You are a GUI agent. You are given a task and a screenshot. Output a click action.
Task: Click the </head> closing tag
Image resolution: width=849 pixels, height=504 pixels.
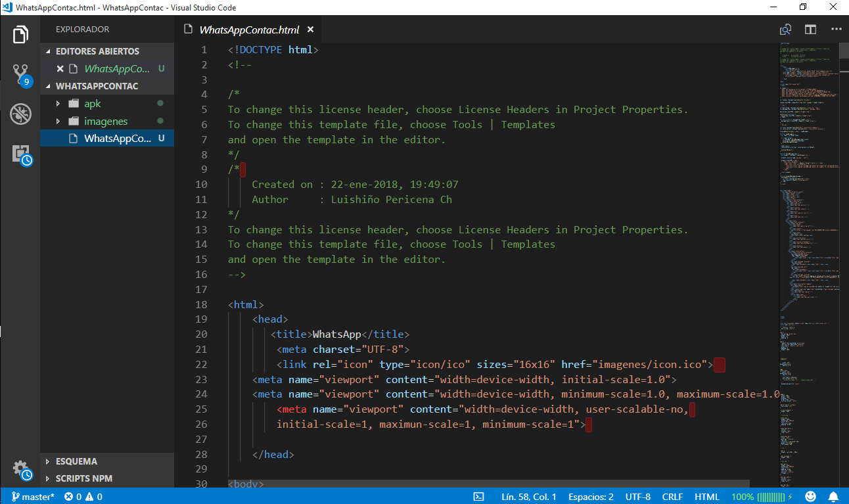[273, 455]
